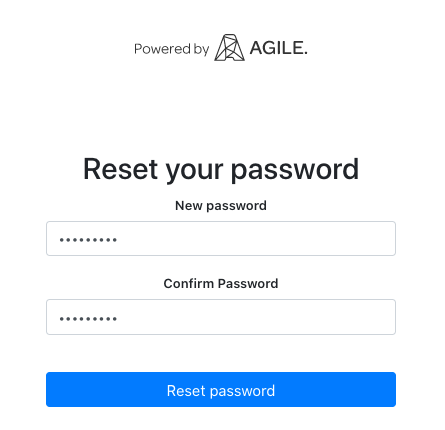
Task: Click the left edge of the blue Reset button
Action: pyautogui.click(x=49, y=390)
